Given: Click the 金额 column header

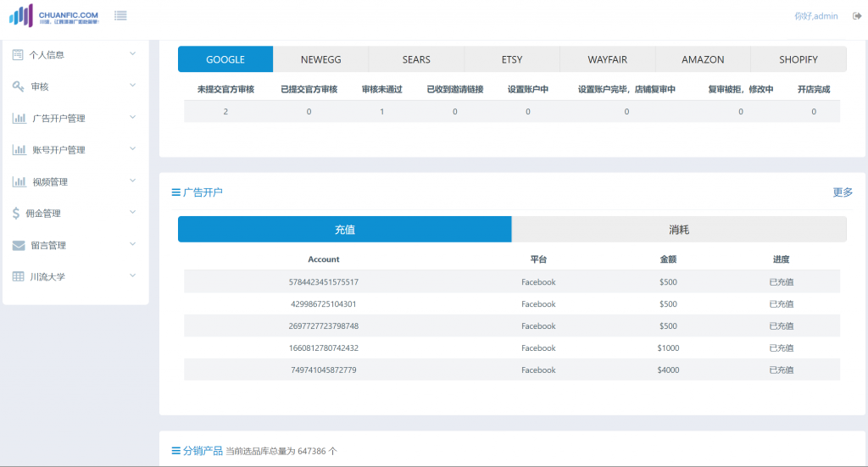Looking at the screenshot, I should click(x=668, y=259).
